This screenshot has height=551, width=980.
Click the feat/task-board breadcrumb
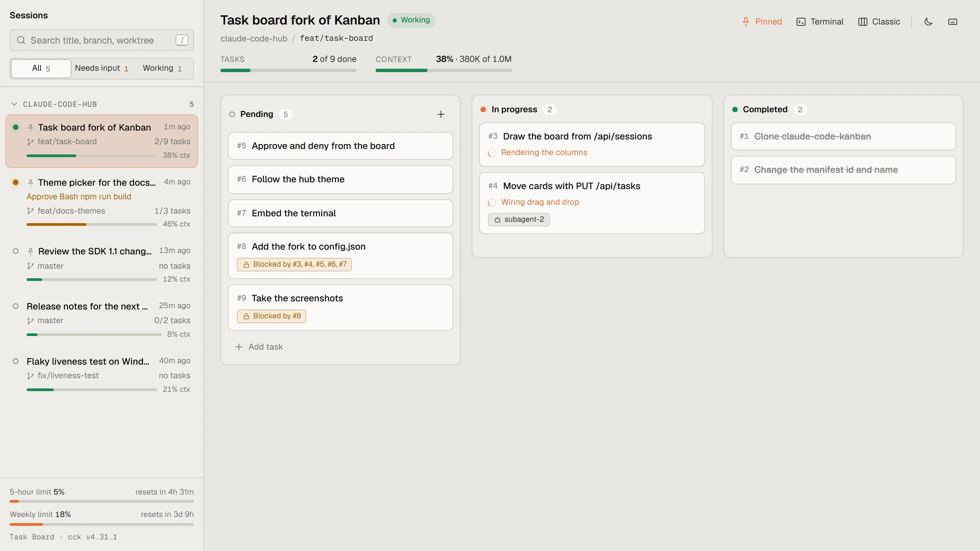(336, 38)
